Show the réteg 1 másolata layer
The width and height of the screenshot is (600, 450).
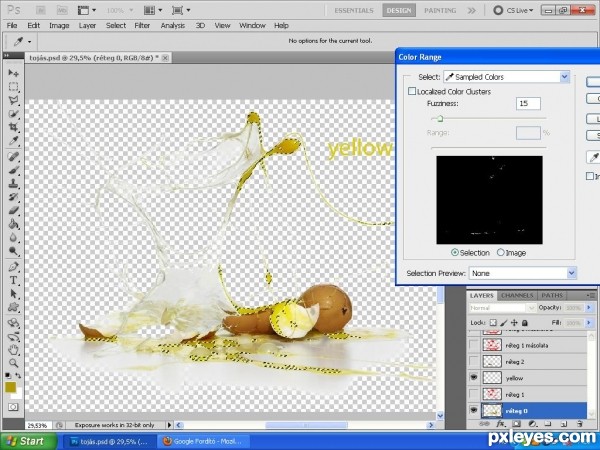pos(474,345)
